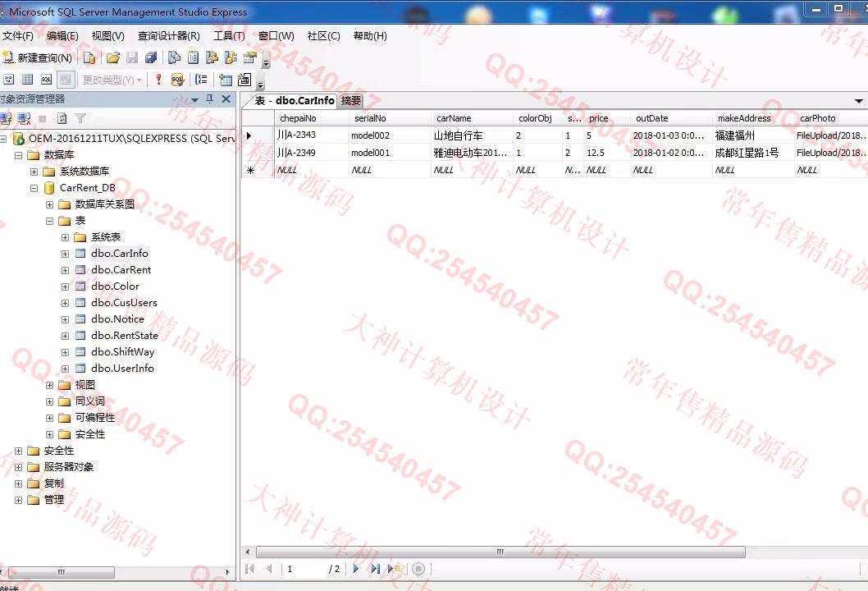Image resolution: width=868 pixels, height=591 pixels.
Task: Click the Save All icon
Action: point(151,57)
